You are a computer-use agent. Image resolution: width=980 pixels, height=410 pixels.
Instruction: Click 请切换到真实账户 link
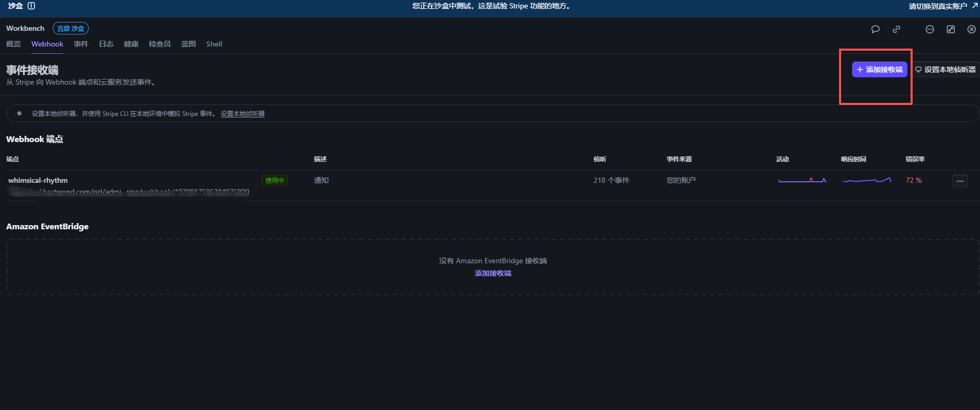click(x=943, y=6)
